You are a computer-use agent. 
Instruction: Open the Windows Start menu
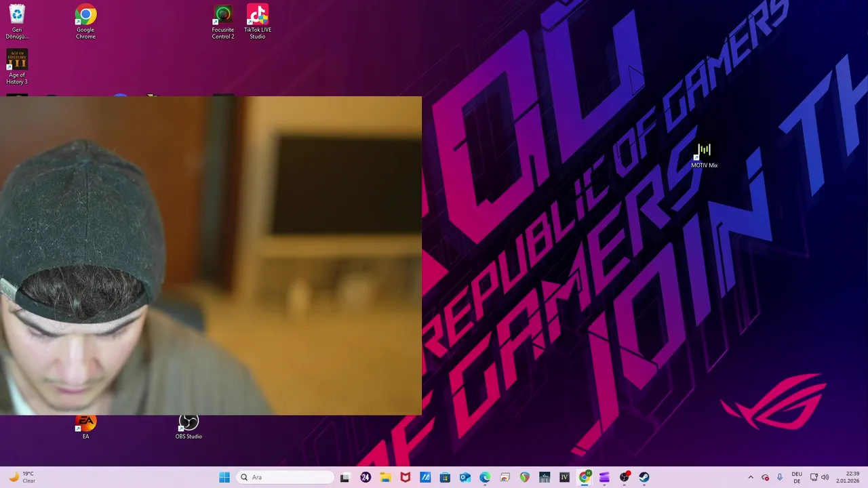[224, 477]
